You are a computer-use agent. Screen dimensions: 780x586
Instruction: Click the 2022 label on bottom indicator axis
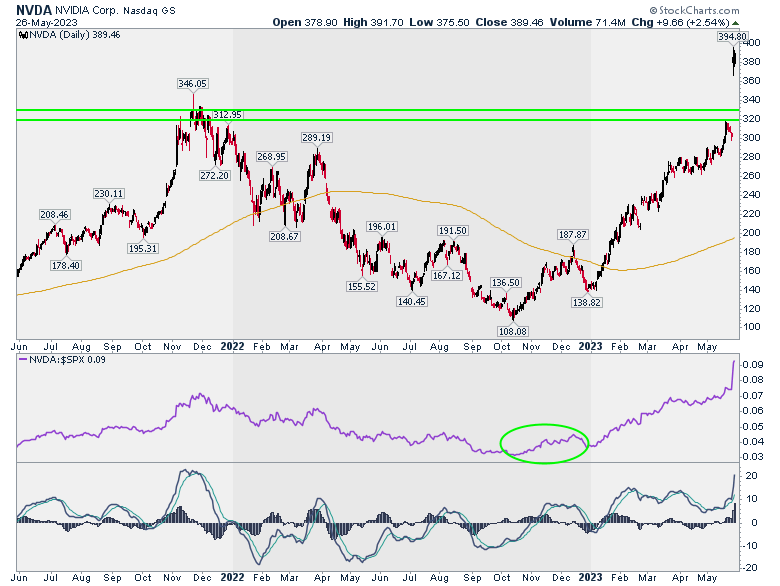point(232,578)
